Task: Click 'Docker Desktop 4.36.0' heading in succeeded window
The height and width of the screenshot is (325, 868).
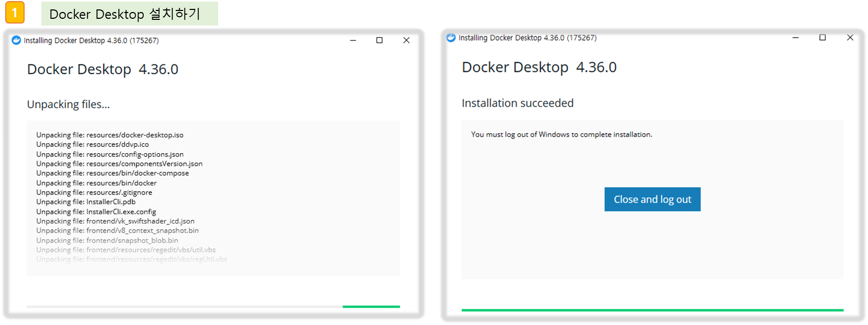Action: (539, 67)
